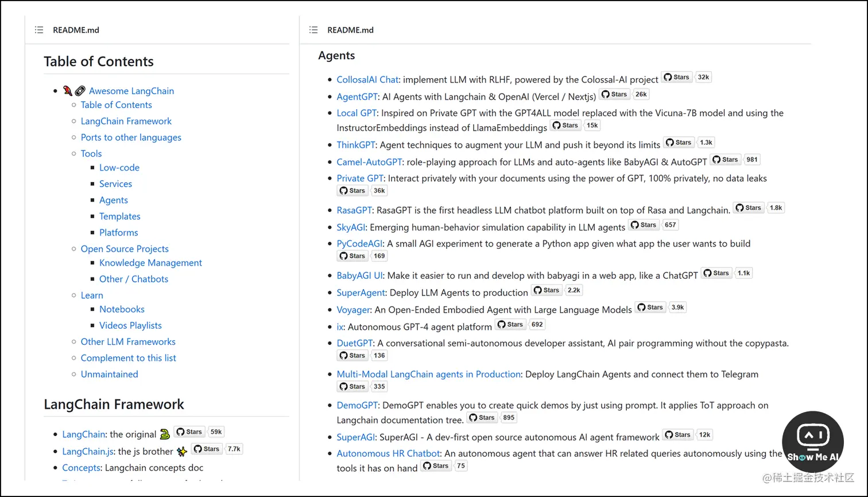The image size is (868, 497).
Task: Go to Other LLM Frameworks link
Action: click(x=128, y=342)
